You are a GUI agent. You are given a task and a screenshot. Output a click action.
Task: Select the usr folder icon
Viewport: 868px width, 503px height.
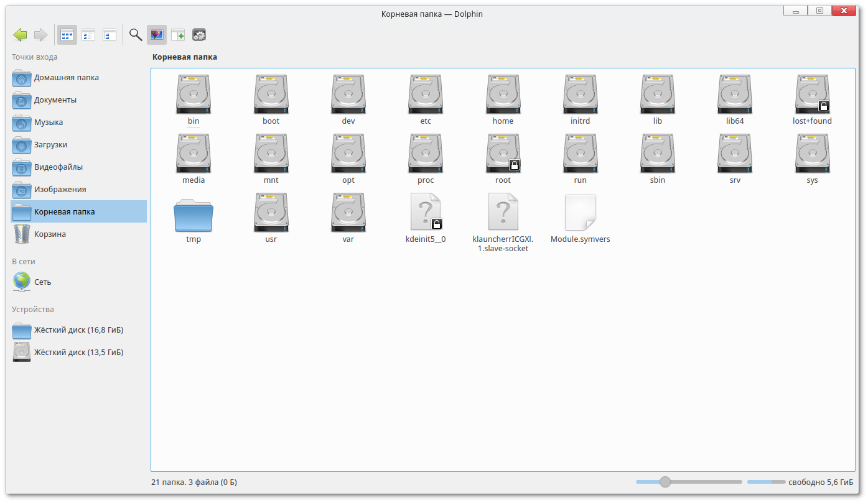(x=271, y=213)
